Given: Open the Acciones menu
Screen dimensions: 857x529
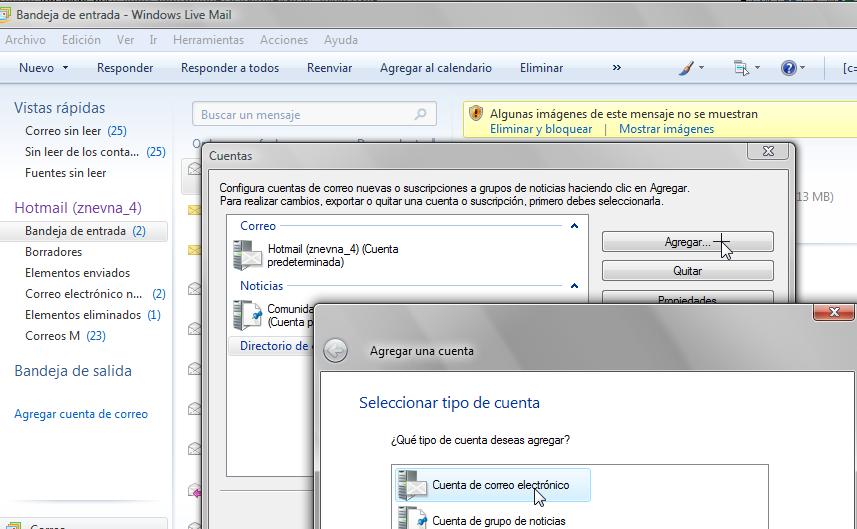Looking at the screenshot, I should point(284,40).
